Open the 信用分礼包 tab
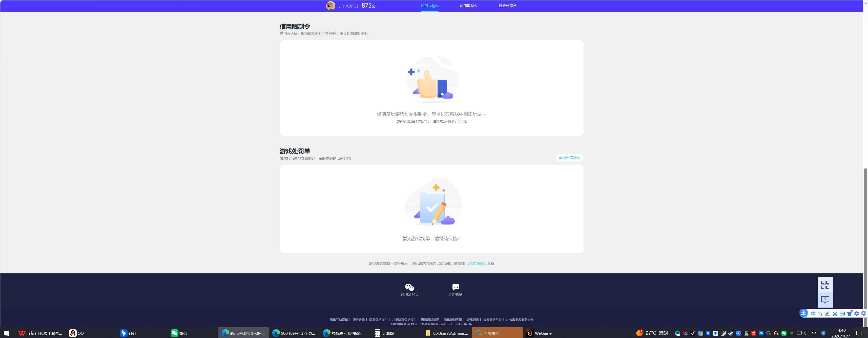 click(429, 6)
